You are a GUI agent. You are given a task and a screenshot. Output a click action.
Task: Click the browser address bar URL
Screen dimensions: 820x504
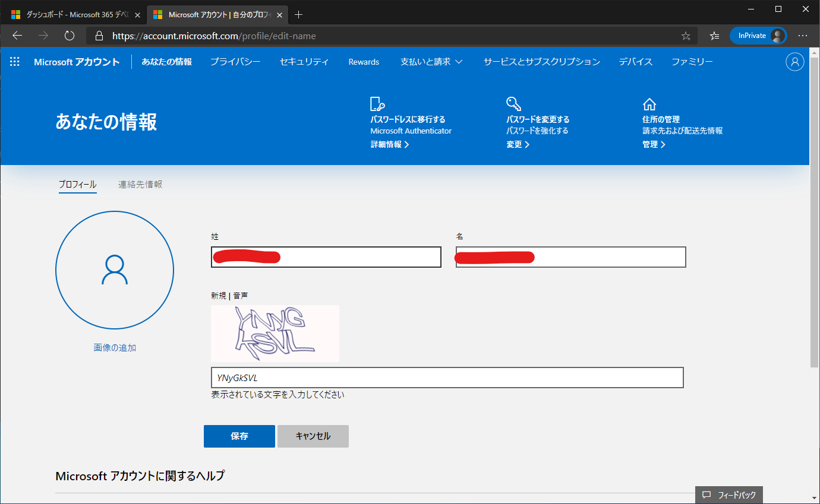(x=214, y=36)
